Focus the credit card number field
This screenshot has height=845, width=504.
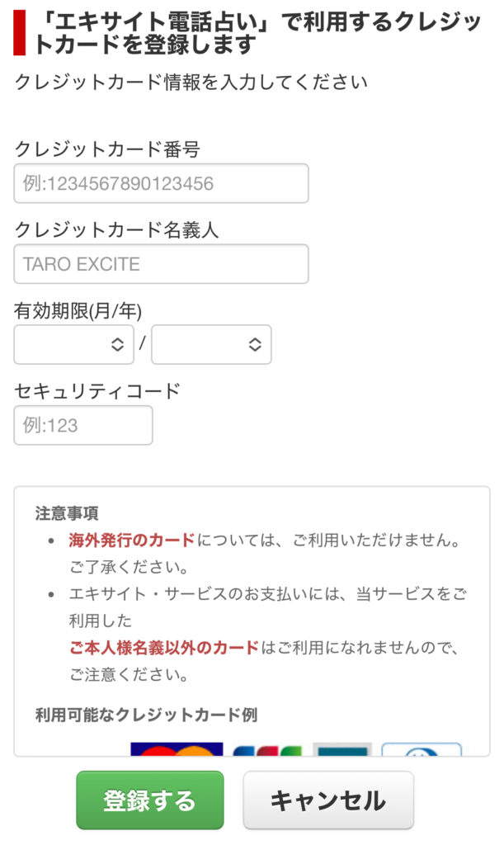161,183
